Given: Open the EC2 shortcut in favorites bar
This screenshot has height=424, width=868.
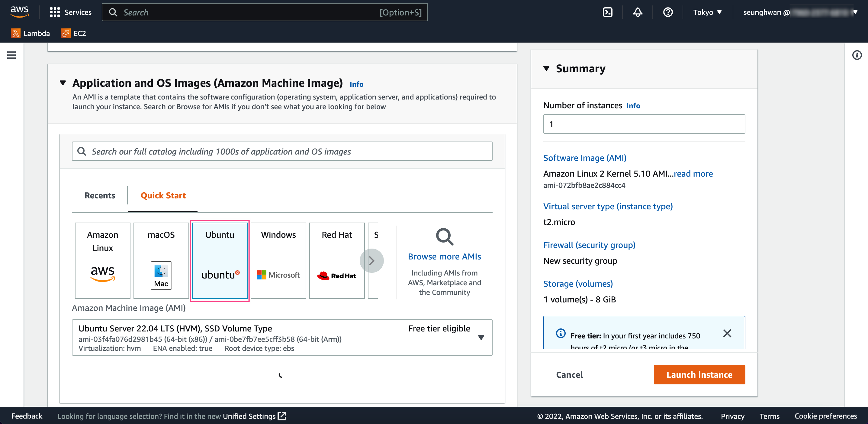Looking at the screenshot, I should point(73,33).
